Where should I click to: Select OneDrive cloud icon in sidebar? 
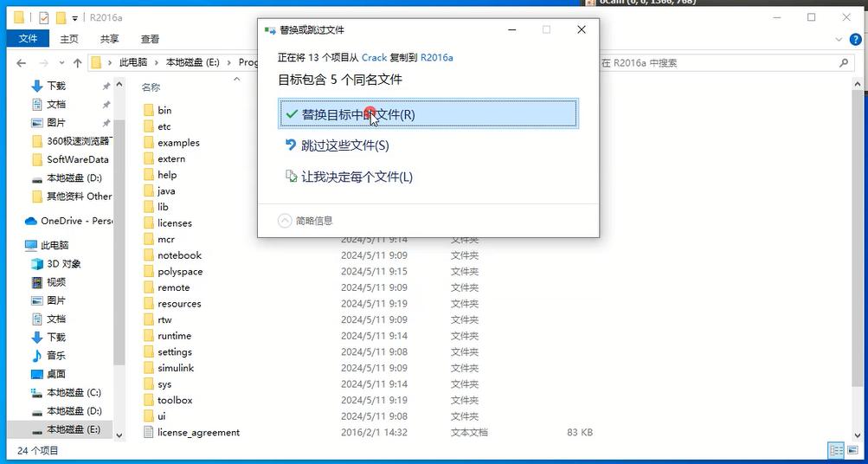(31, 221)
